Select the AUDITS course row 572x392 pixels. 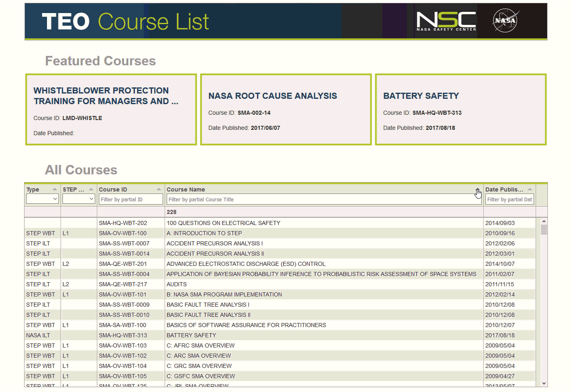[x=280, y=284]
